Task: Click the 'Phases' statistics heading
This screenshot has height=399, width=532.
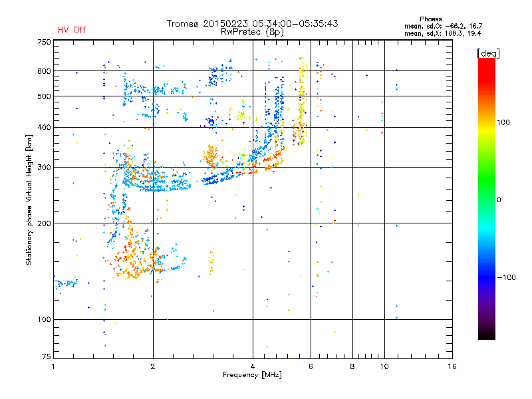Action: pos(430,19)
